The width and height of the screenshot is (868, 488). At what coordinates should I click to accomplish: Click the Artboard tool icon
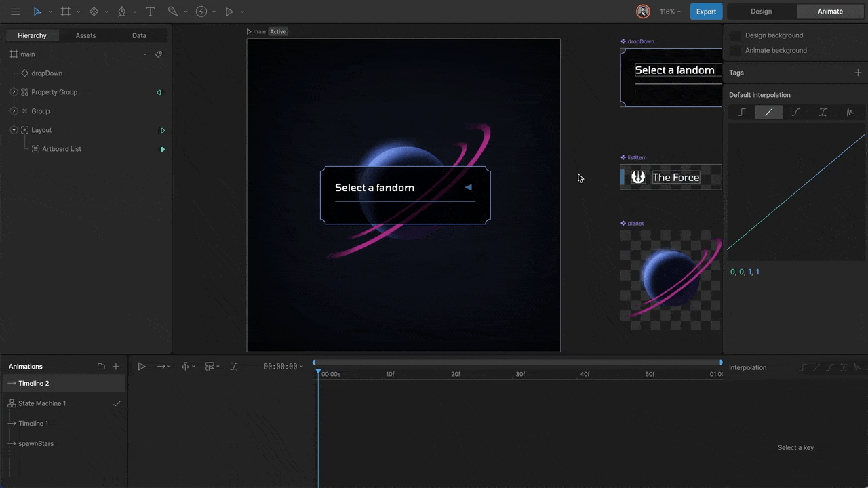65,12
